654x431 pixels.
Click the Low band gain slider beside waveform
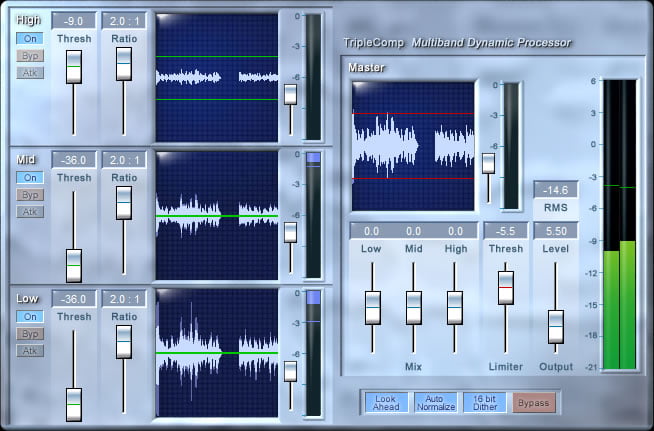pos(290,371)
